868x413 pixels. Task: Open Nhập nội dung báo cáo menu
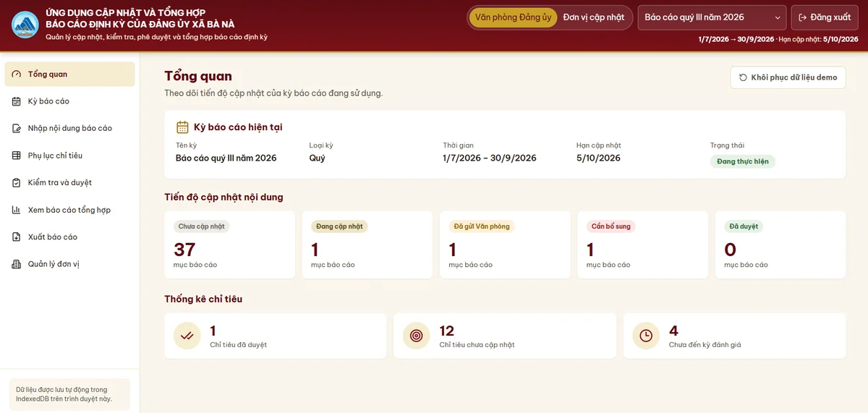click(69, 128)
